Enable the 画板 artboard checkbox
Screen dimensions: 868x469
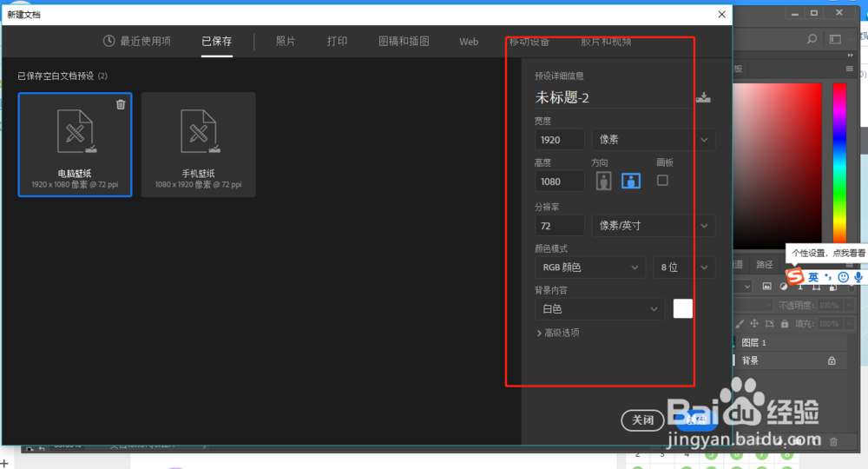(x=662, y=181)
